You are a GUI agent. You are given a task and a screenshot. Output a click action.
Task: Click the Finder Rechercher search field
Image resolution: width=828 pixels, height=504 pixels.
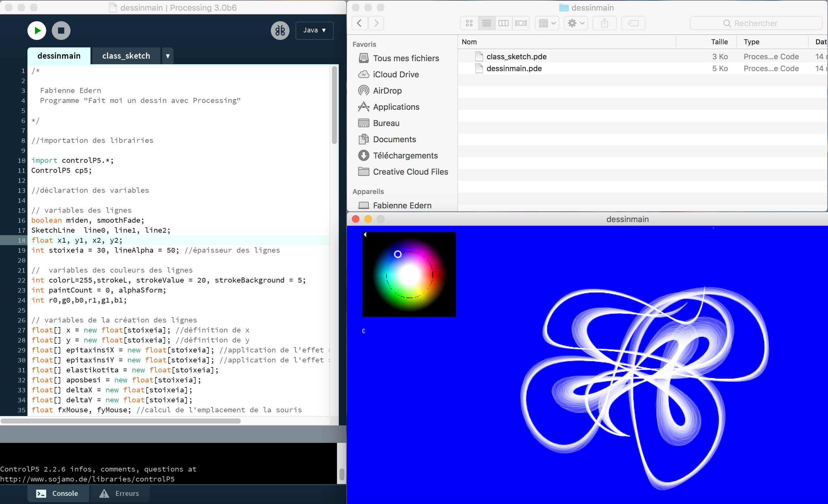coord(755,23)
